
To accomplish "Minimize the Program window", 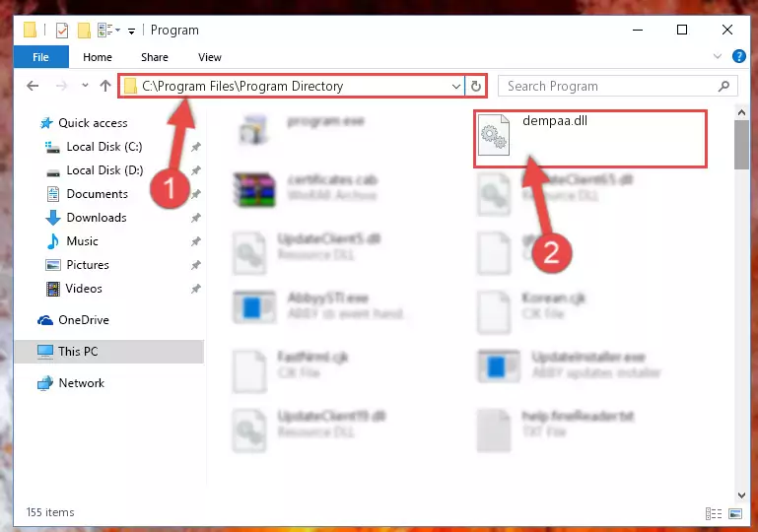I will click(638, 30).
